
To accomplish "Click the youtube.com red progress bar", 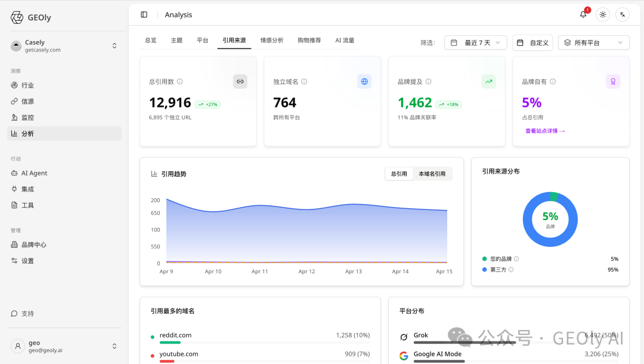I will click(x=167, y=362).
